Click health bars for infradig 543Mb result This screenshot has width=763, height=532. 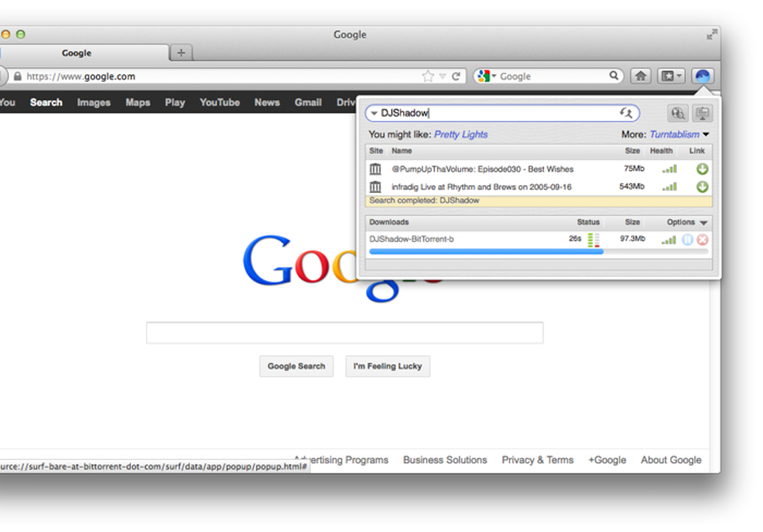[x=669, y=187]
